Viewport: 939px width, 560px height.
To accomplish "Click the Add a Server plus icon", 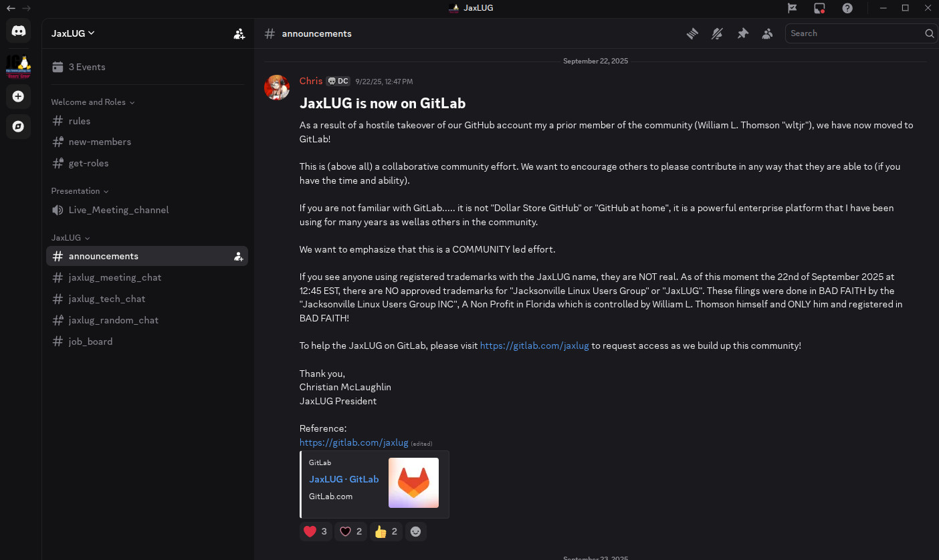I will [x=18, y=96].
